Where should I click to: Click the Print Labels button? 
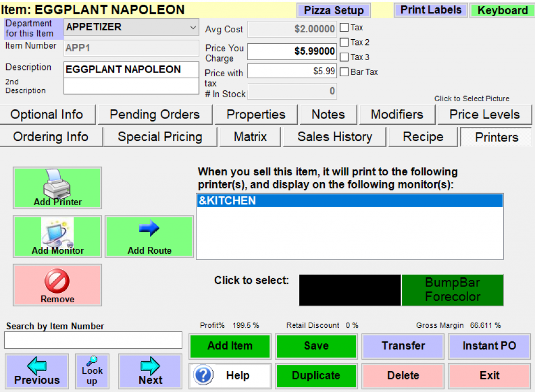point(431,10)
